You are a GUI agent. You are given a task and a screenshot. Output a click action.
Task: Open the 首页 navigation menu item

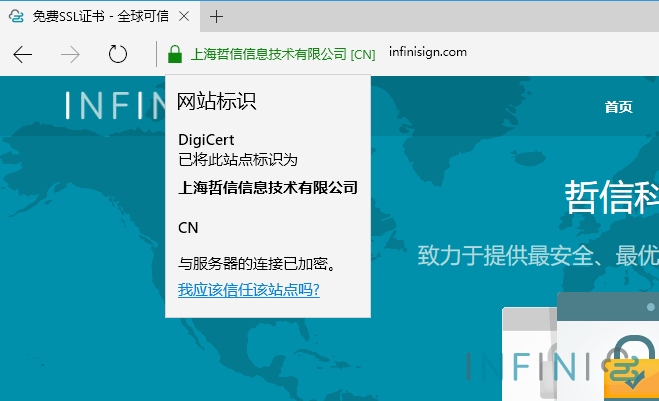[x=618, y=108]
